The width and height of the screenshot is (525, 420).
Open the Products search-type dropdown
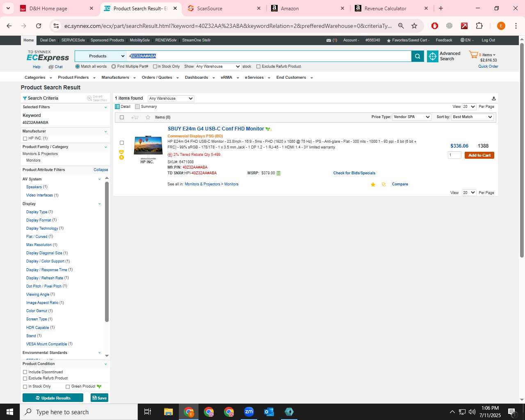(100, 56)
